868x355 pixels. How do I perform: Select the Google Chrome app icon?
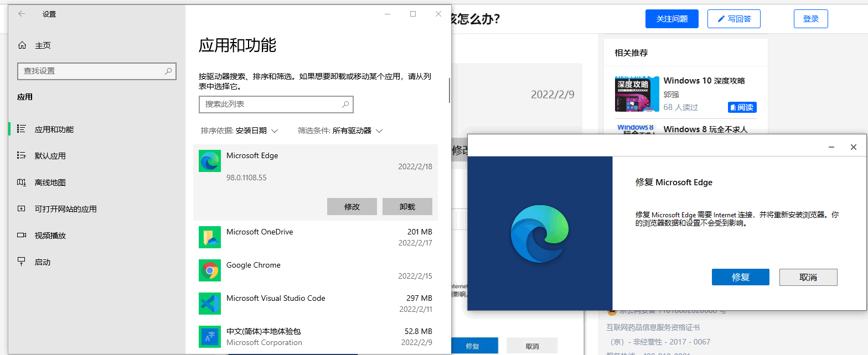point(210,270)
